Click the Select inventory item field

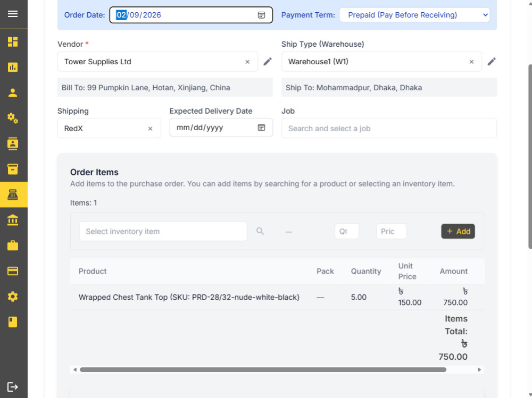[163, 231]
